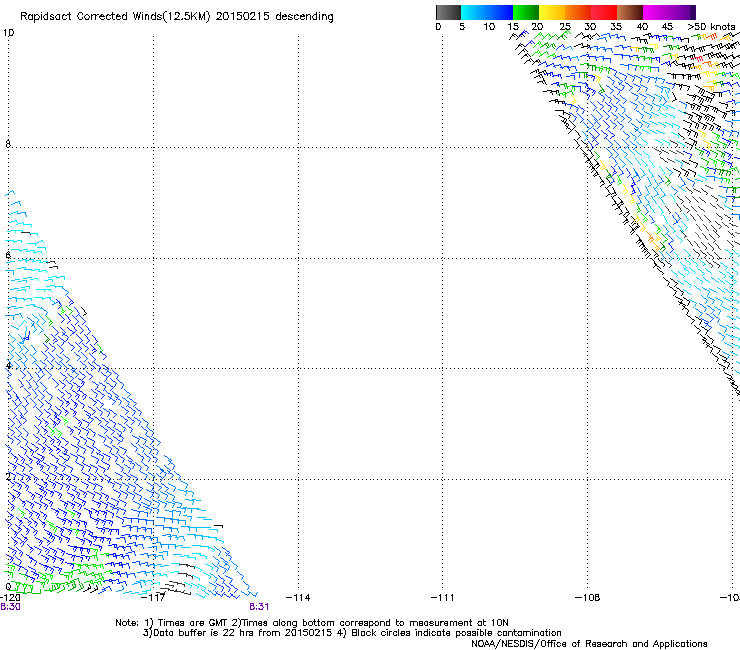Click the latitude axis label '6'

pyautogui.click(x=8, y=255)
